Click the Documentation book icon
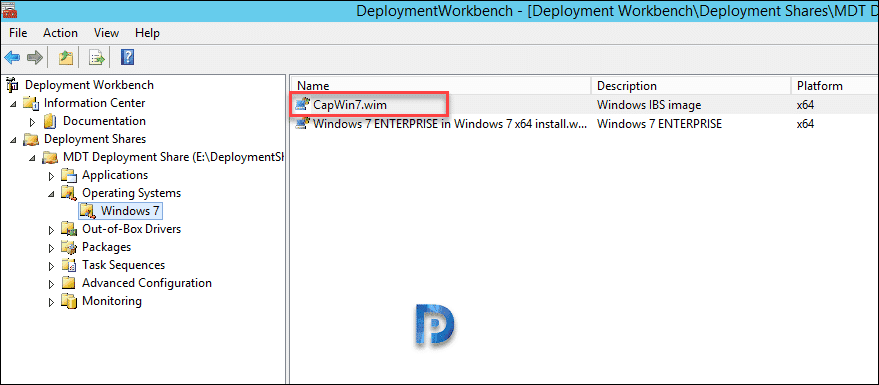Viewport: 879px width, 385px height. (x=50, y=121)
